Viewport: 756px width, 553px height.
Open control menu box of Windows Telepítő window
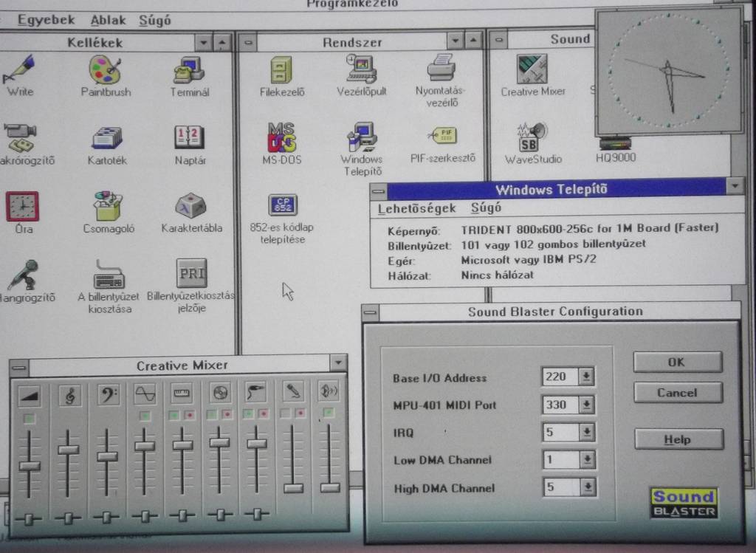tap(379, 191)
